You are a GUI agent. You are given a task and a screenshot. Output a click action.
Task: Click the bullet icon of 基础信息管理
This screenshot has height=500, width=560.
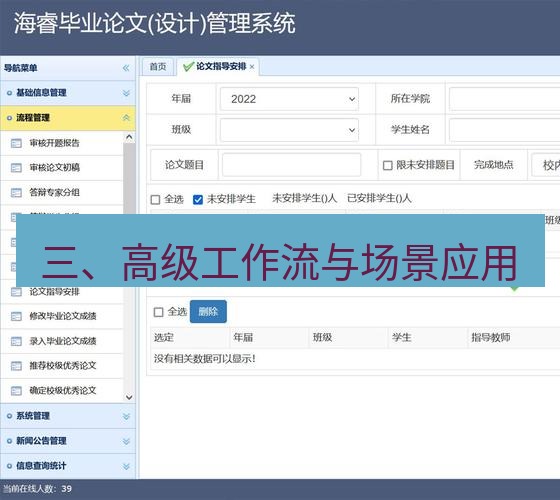[9, 93]
